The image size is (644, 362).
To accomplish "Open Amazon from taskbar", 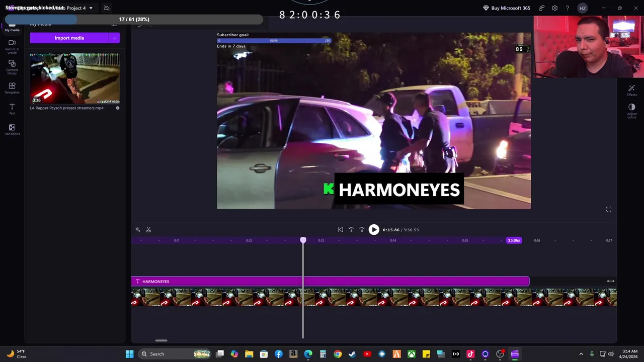I will [293, 354].
